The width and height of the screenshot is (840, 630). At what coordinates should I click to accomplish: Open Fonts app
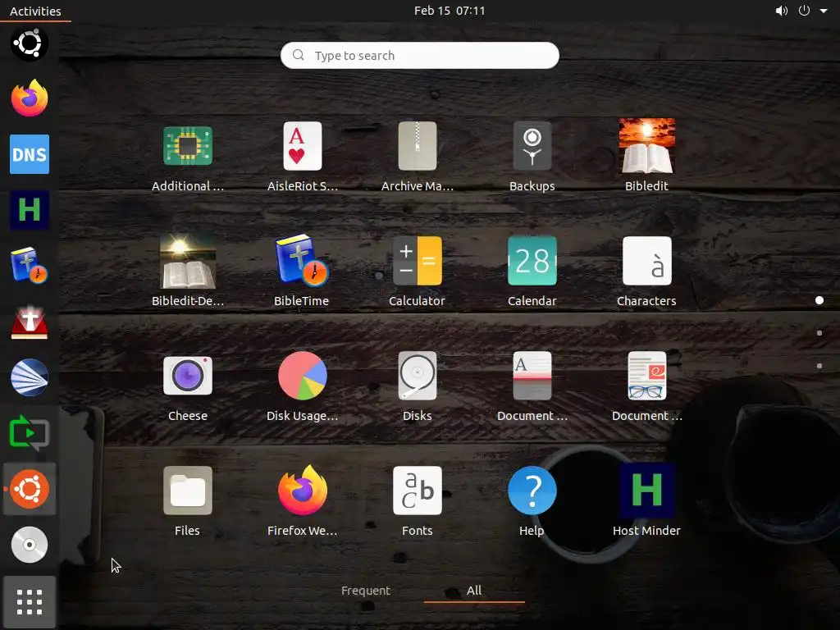point(418,501)
